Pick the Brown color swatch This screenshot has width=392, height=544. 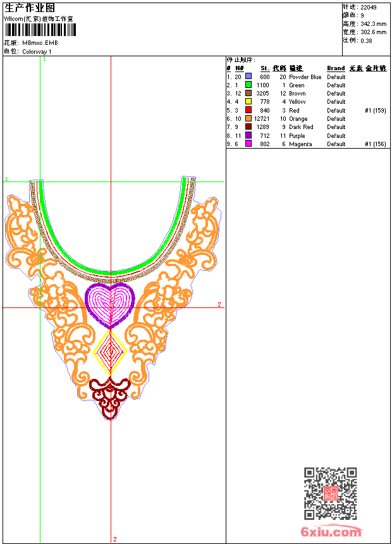(x=248, y=93)
